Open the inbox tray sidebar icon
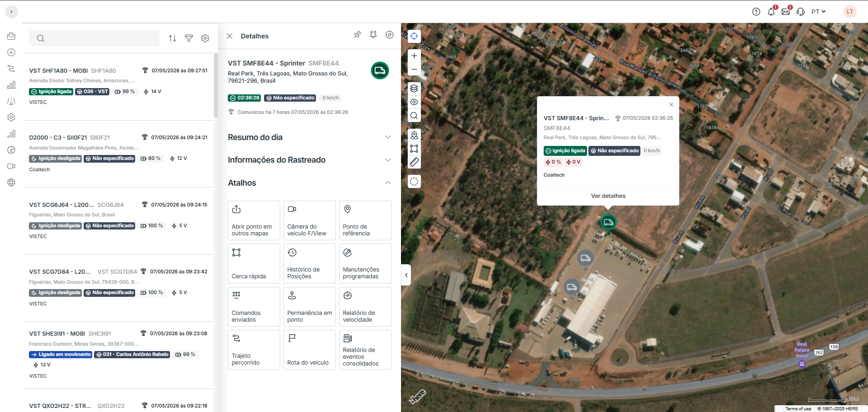 pyautogui.click(x=11, y=36)
